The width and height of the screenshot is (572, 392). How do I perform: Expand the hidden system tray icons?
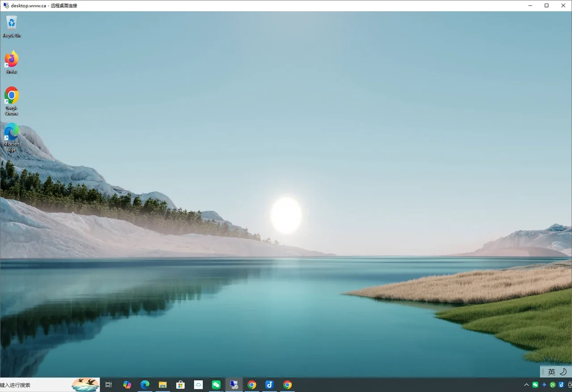click(x=526, y=385)
